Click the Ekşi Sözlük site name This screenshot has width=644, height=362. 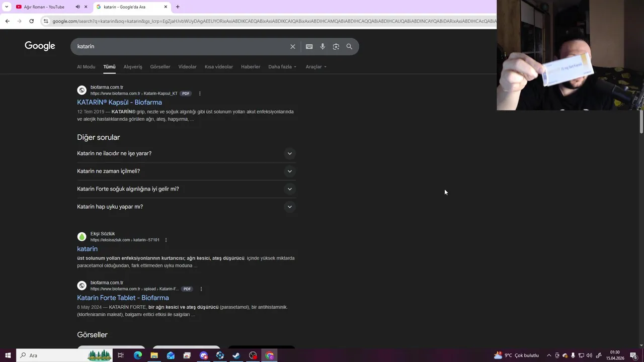103,234
